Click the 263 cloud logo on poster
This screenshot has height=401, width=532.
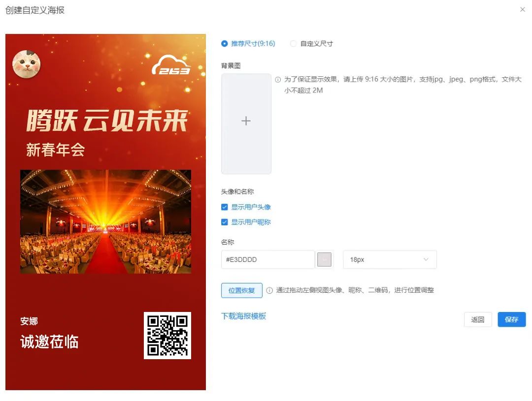(x=171, y=65)
